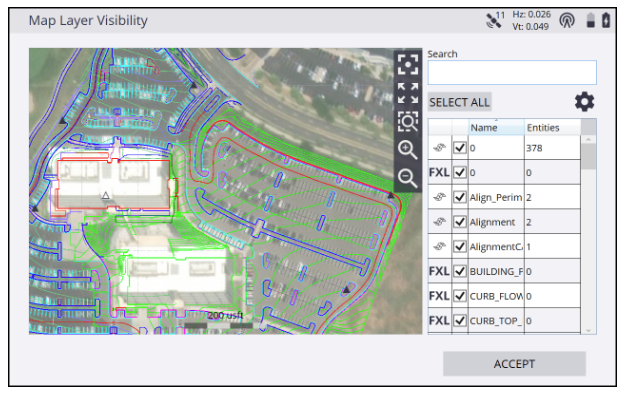This screenshot has height=393, width=625.
Task: Click the SELECT ALL button
Action: coord(459,102)
